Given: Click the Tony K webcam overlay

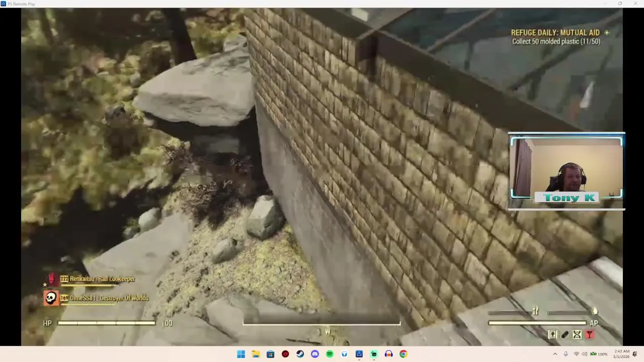Looking at the screenshot, I should [x=567, y=171].
